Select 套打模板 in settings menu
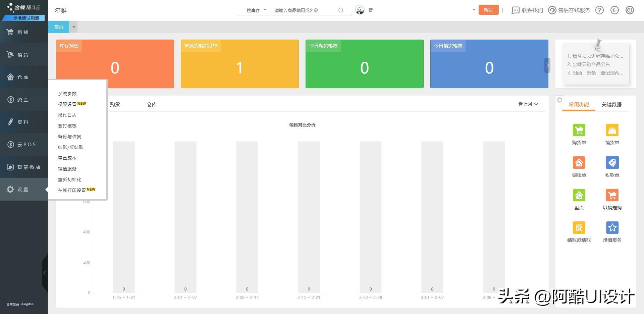644x314 pixels. coord(67,126)
